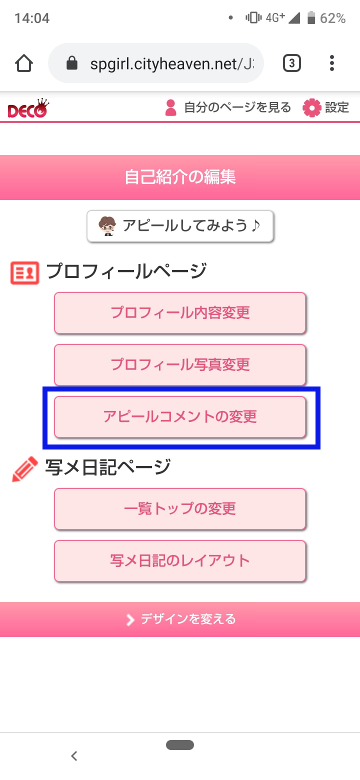
Task: Tap the profile card icon beside プロフィールページ
Action: 24,274
